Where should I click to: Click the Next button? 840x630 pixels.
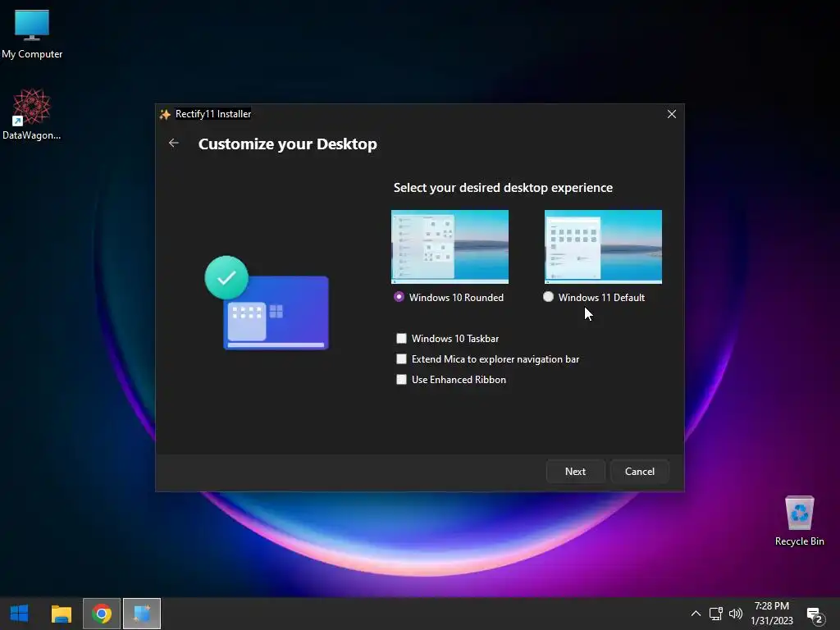pyautogui.click(x=575, y=472)
